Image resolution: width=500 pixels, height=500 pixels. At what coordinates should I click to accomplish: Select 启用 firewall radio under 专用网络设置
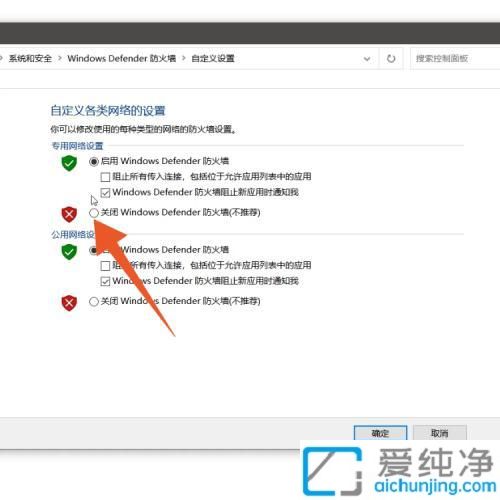pos(94,162)
